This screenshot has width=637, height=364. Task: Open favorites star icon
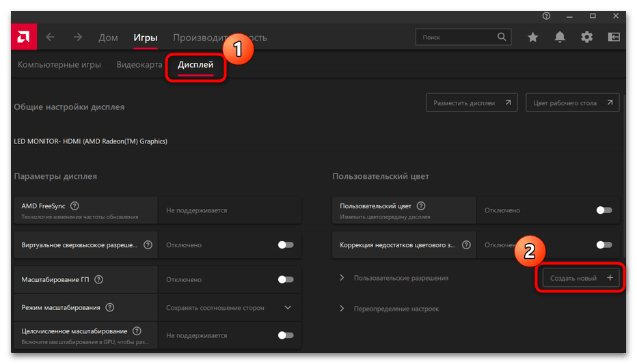(x=532, y=38)
